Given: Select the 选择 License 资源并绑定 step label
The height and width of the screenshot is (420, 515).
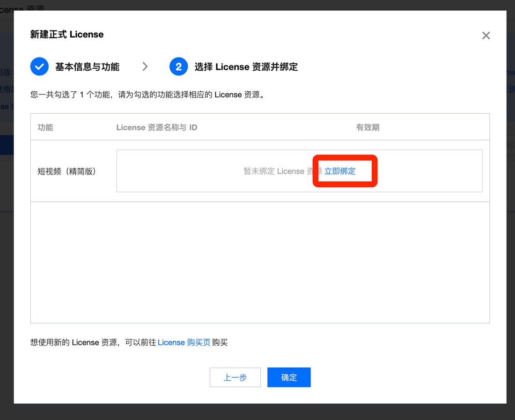Looking at the screenshot, I should pos(246,67).
